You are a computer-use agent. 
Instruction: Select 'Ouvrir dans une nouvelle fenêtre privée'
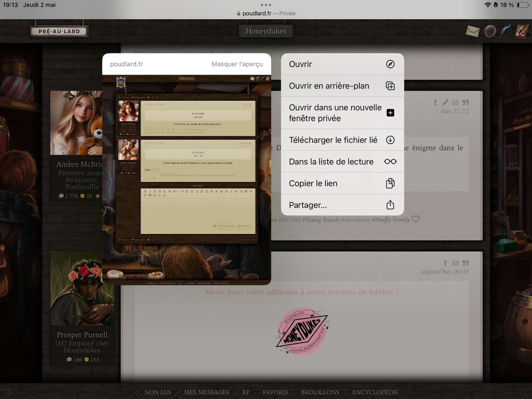[342, 113]
